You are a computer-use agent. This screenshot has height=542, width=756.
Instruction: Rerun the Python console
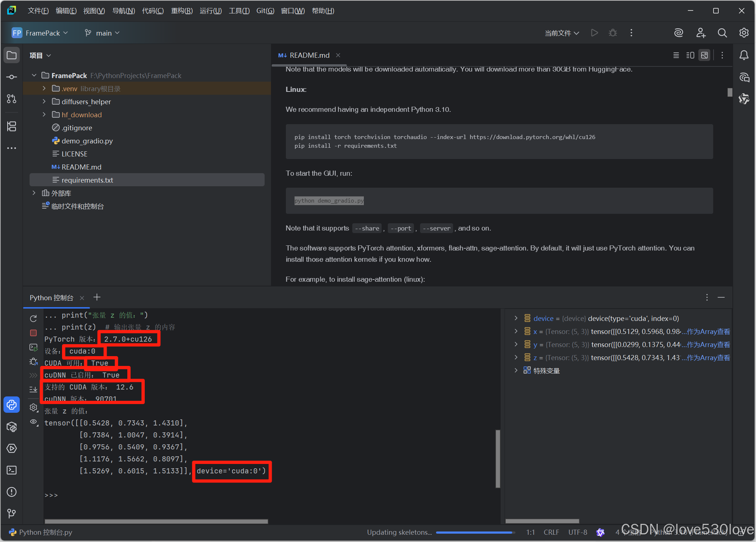pyautogui.click(x=33, y=318)
